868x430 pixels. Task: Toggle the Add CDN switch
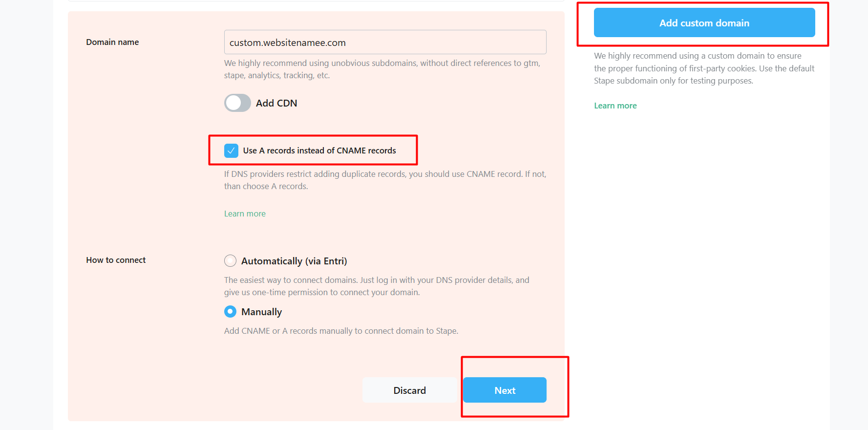(x=237, y=103)
